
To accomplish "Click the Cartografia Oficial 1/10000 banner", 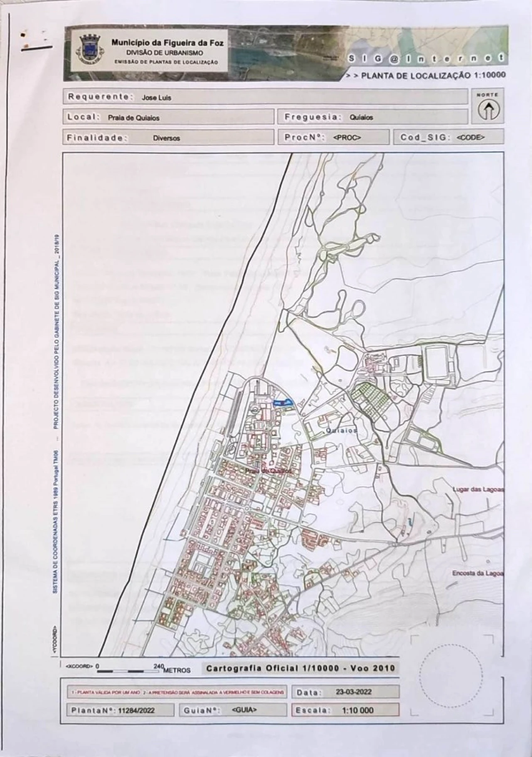I will point(300,668).
